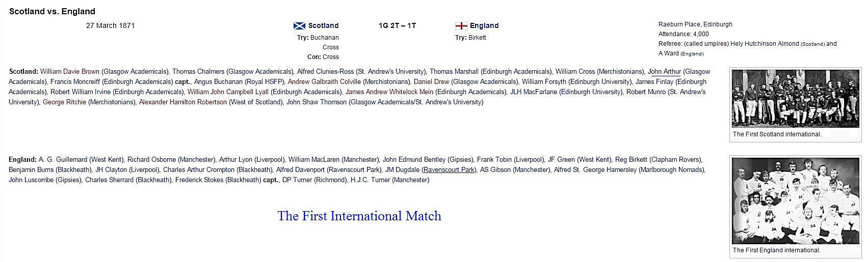Open the Raeburn Place, Edinburgh venue link
The width and height of the screenshot is (868, 262).
pos(695,24)
